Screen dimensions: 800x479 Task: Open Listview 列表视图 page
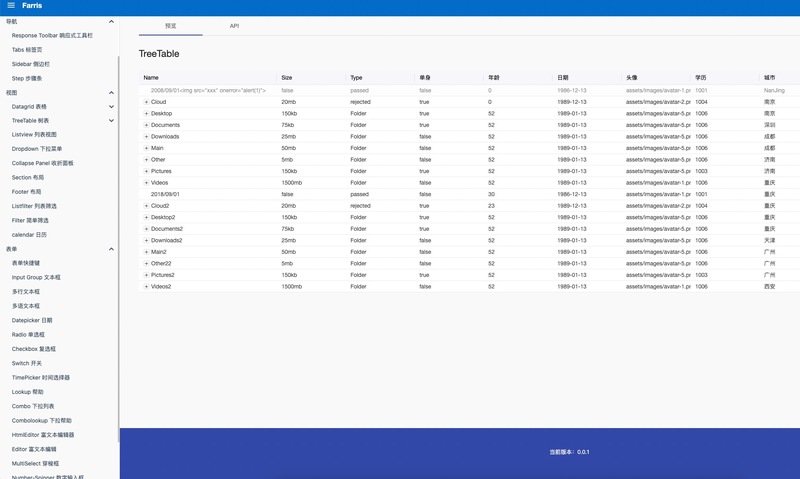34,135
